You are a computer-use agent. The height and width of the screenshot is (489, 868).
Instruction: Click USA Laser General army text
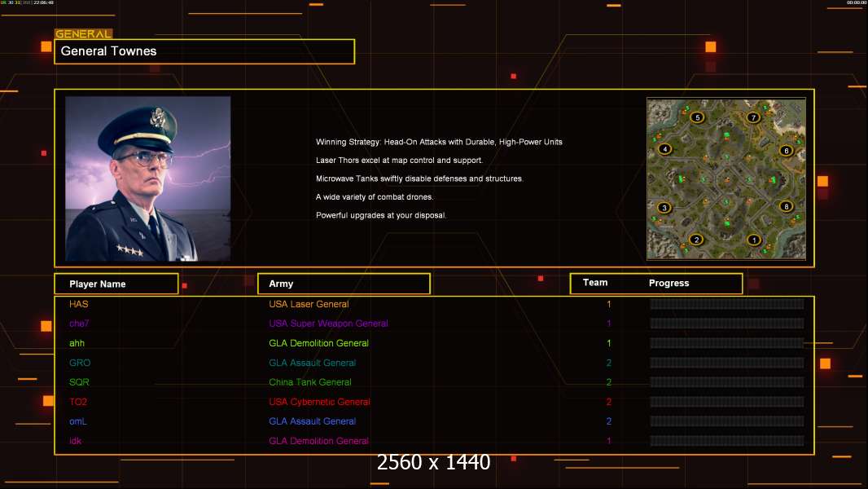coord(309,304)
